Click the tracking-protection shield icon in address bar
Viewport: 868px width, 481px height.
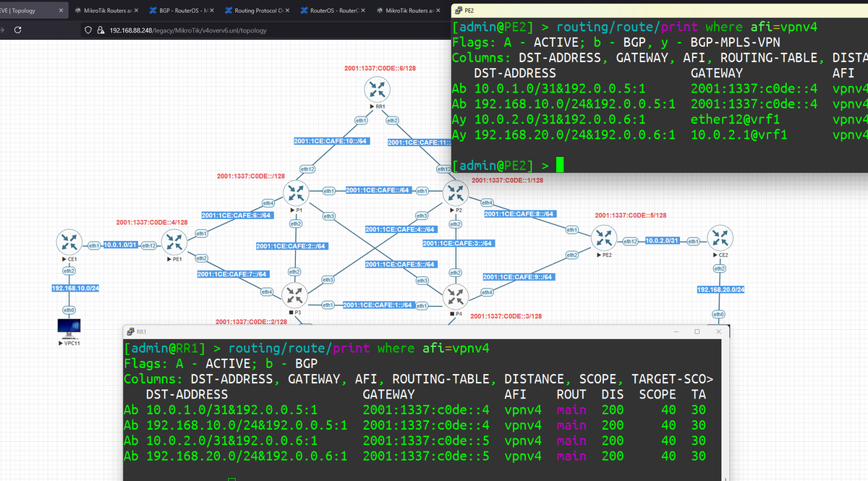[x=88, y=31]
